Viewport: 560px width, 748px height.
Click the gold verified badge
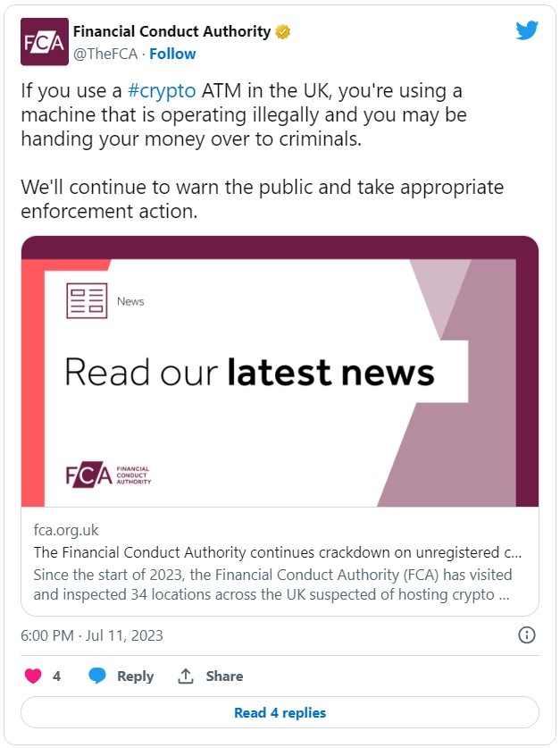point(283,32)
